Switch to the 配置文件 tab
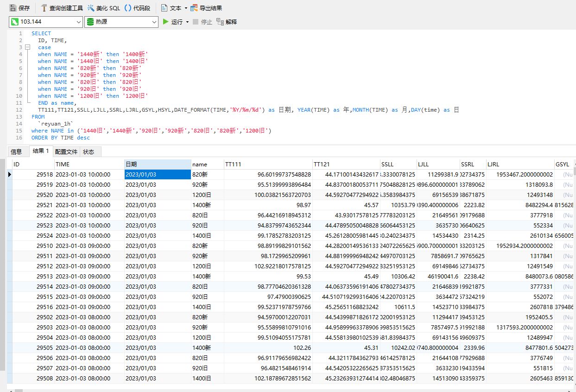The width and height of the screenshot is (576, 392). click(x=66, y=152)
